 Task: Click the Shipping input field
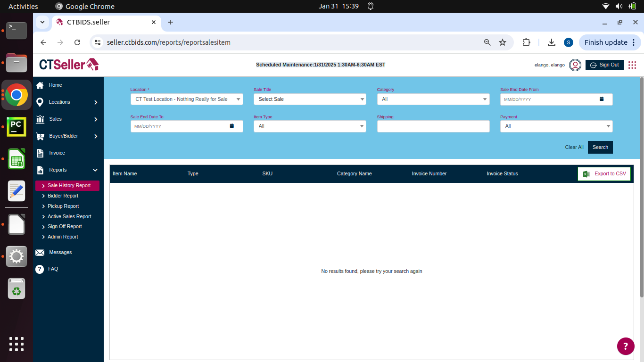pos(433,126)
